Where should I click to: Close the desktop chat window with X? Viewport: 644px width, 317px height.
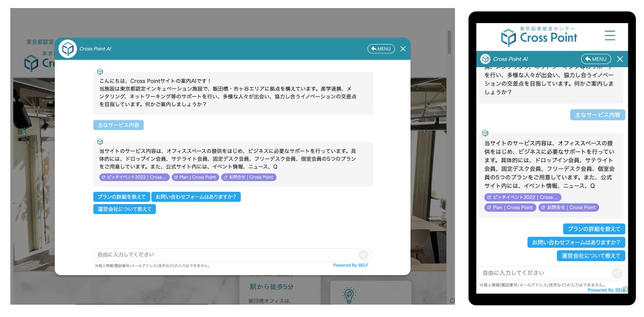[403, 49]
